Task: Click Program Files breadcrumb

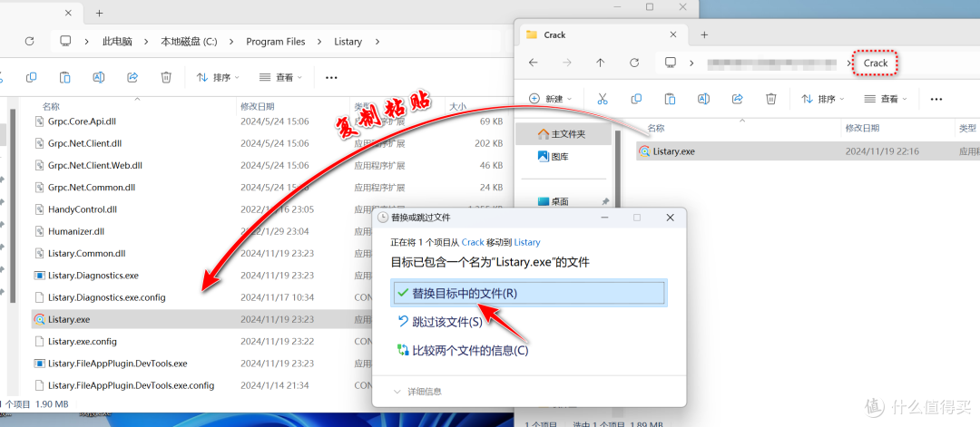Action: point(276,42)
